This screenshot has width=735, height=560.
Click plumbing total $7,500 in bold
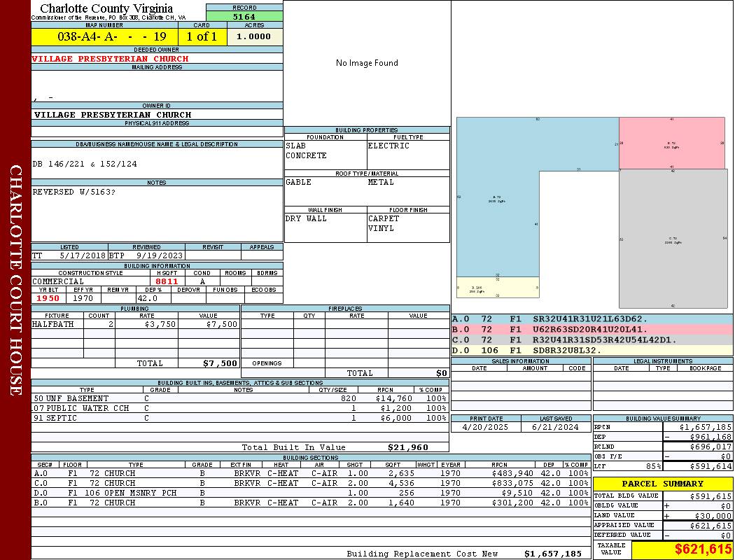click(220, 363)
